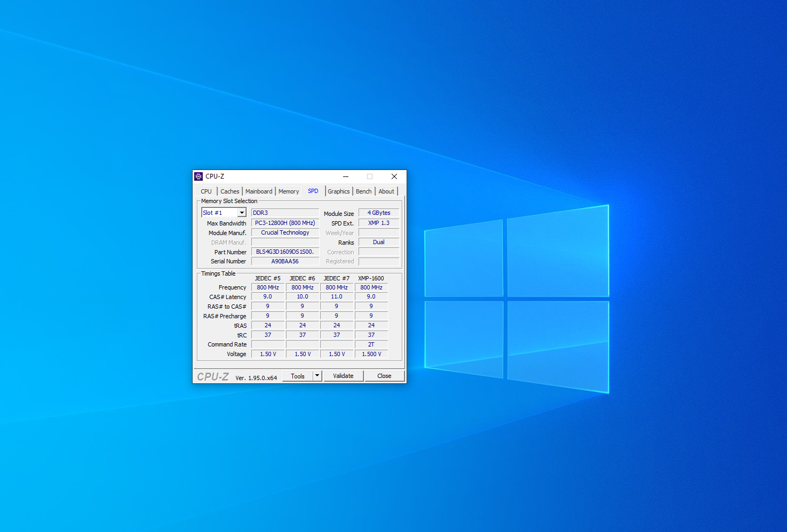Select the SPD tab
Viewport: 787px width, 532px height.
pos(313,191)
